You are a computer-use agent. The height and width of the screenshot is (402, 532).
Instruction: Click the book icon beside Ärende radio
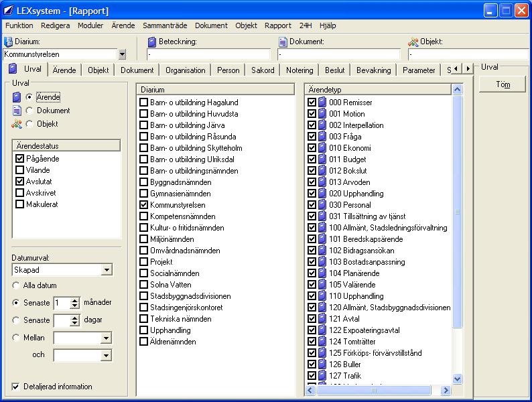tap(17, 97)
